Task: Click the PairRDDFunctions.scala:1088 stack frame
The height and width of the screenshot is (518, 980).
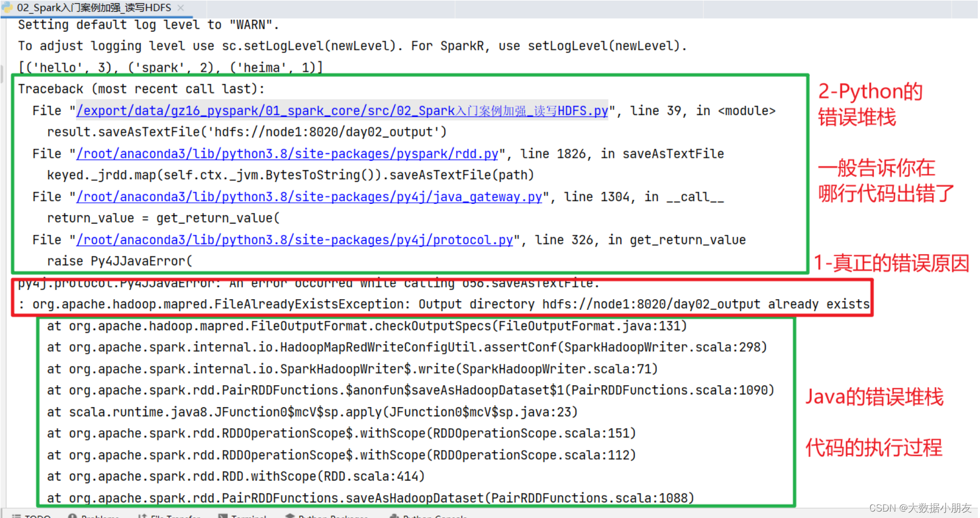Action: (370, 498)
